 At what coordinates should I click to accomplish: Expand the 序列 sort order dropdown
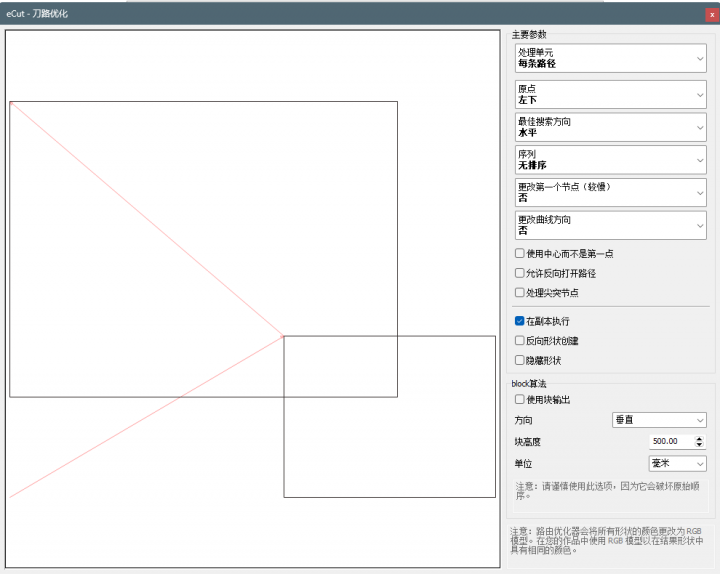610,160
